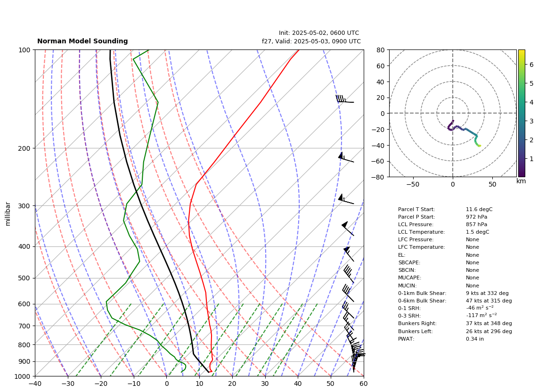
Task: Select the 'Init: 2025-05-02, 0600 UTC' line
Action: click(319, 33)
